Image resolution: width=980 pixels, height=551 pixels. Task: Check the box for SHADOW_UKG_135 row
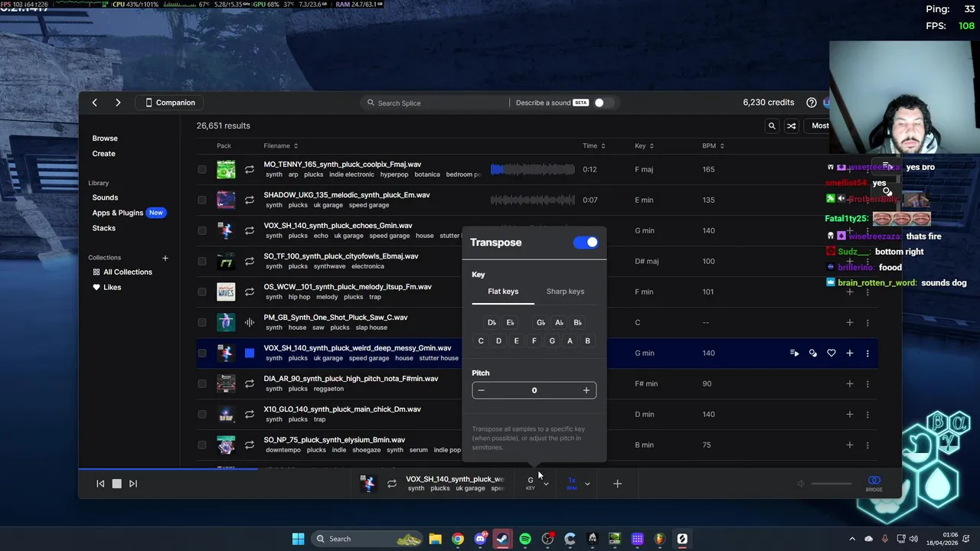coord(202,200)
